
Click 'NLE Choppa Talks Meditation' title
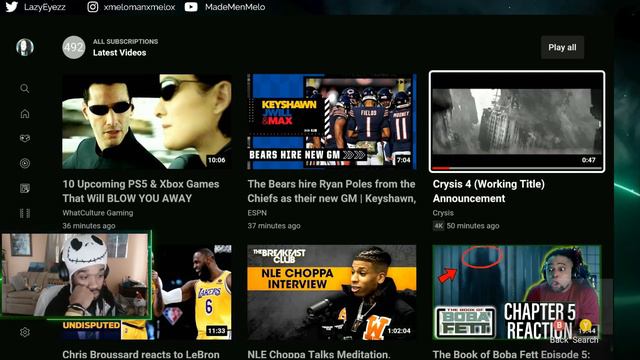pos(319,354)
